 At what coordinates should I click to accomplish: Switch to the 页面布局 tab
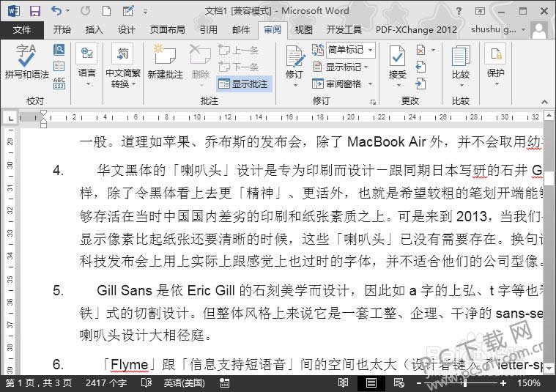coord(167,30)
